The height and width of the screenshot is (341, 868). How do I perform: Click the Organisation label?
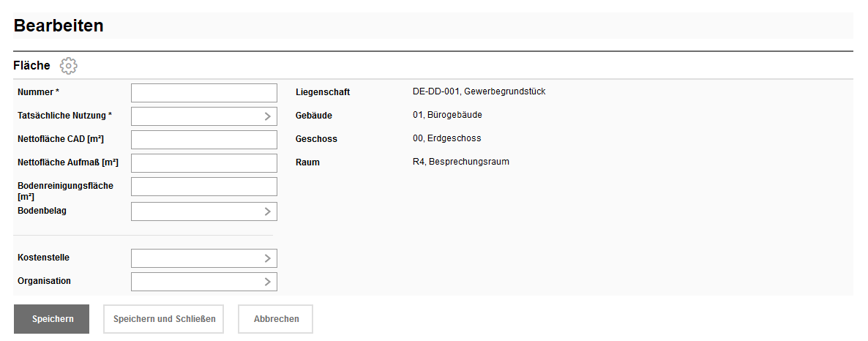pyautogui.click(x=45, y=281)
